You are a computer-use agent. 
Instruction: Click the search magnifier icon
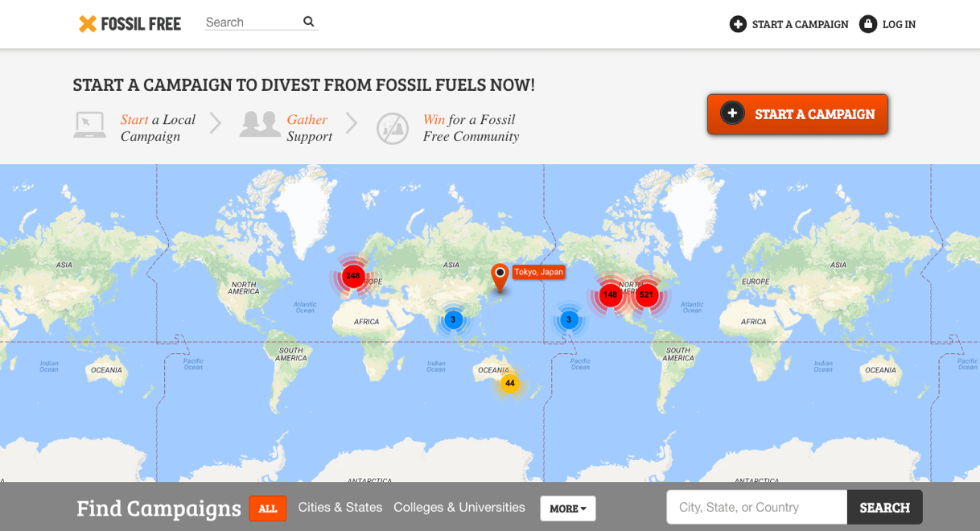click(x=308, y=22)
